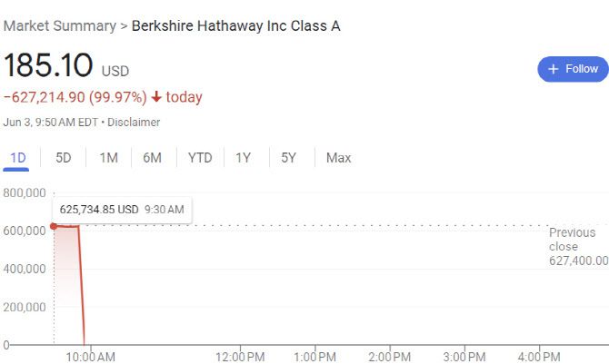Click the Previous close 627,400.00 label
609x364 pixels.
point(577,247)
